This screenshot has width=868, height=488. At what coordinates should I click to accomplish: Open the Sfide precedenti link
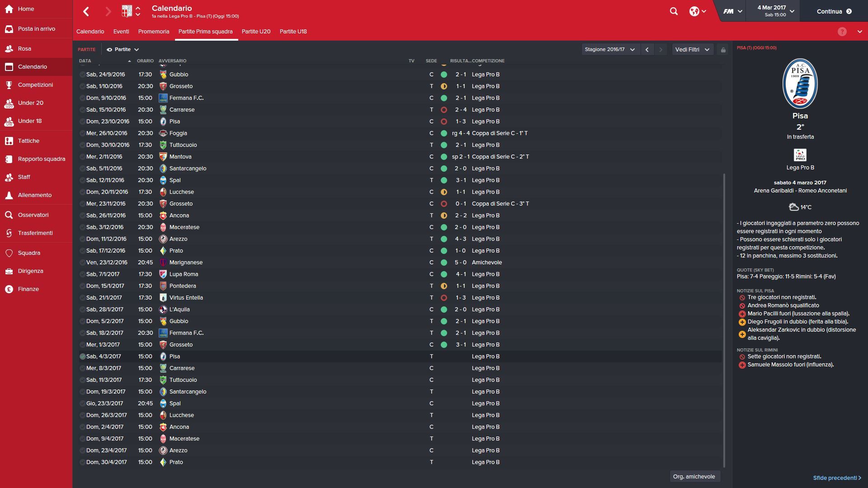pos(837,478)
